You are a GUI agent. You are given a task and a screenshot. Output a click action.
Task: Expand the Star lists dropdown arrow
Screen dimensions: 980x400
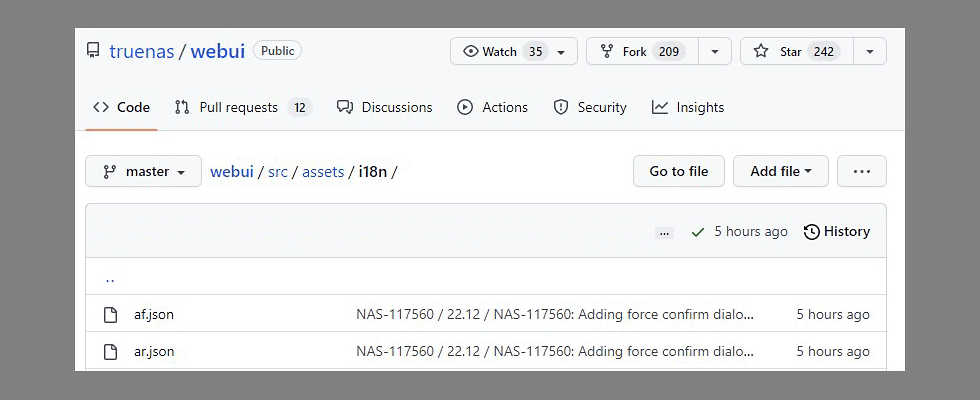(870, 52)
